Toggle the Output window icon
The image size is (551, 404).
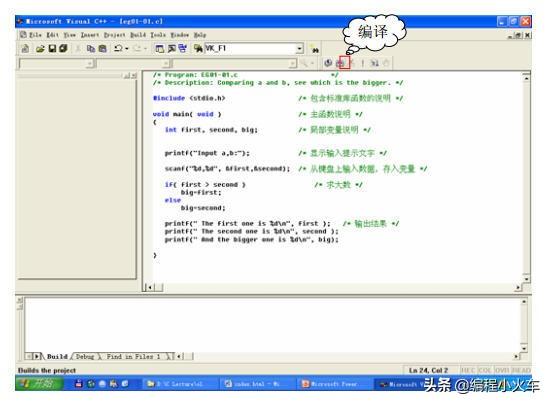pos(171,48)
